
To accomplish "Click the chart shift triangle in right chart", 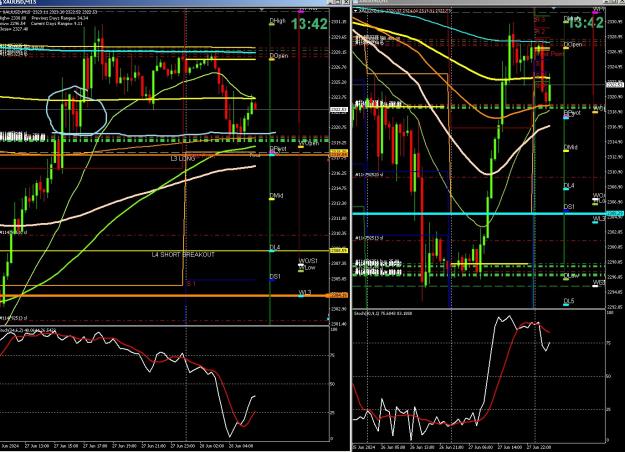I will (x=554, y=8).
